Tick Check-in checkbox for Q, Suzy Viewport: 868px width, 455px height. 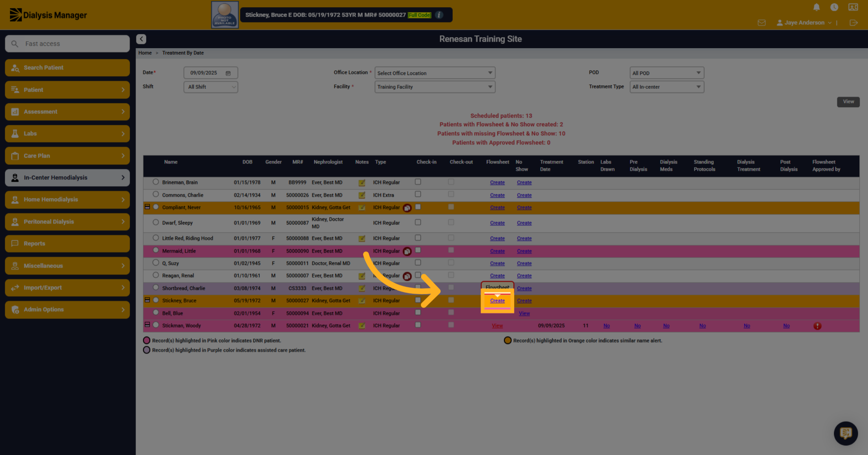coord(418,262)
